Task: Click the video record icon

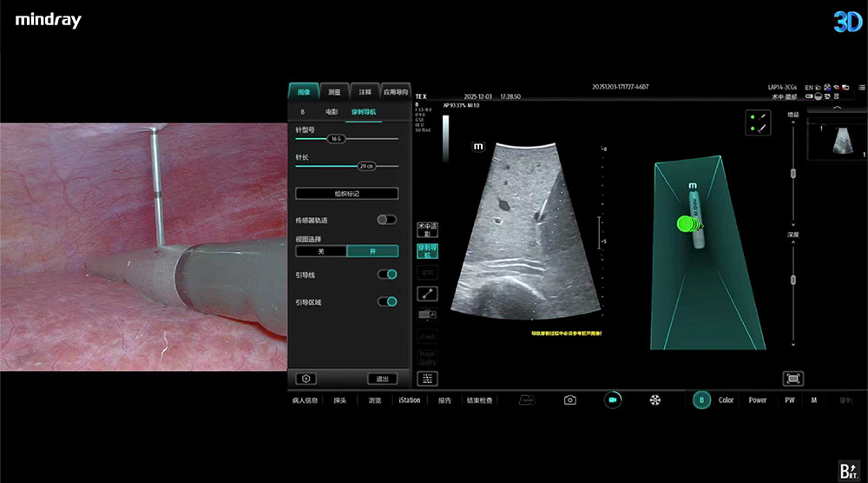Action: pyautogui.click(x=613, y=400)
